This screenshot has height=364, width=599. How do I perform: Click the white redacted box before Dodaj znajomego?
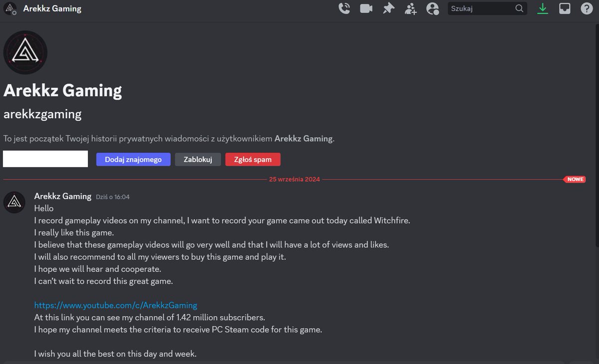[45, 159]
